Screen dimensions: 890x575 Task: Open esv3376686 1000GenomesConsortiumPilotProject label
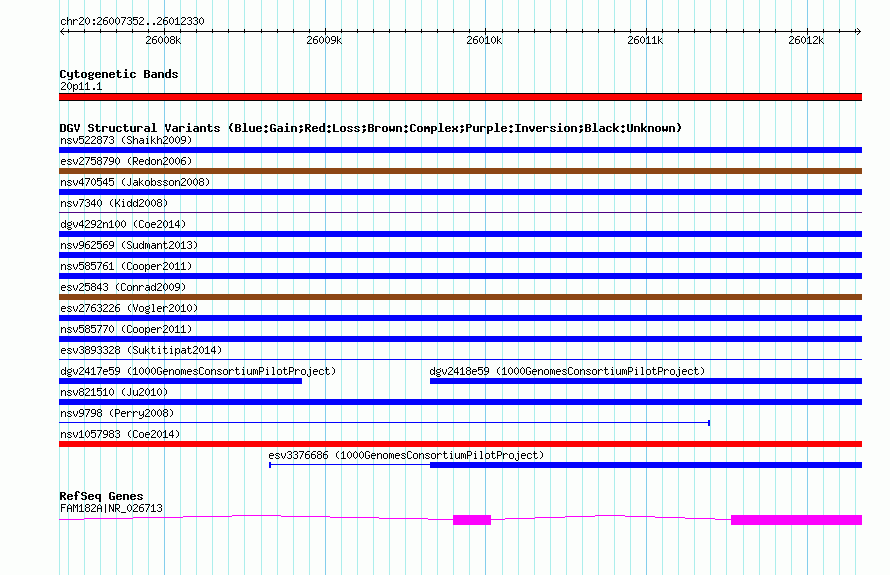(x=406, y=455)
